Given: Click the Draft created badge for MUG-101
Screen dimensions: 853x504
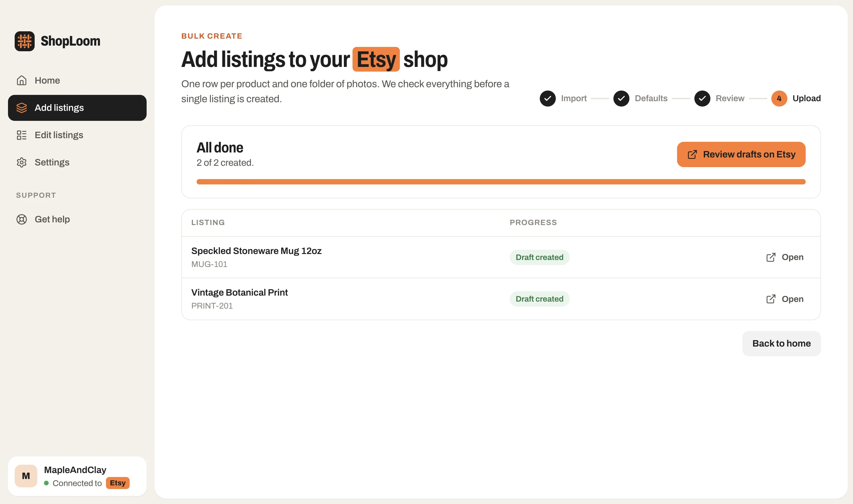Looking at the screenshot, I should pyautogui.click(x=539, y=257).
